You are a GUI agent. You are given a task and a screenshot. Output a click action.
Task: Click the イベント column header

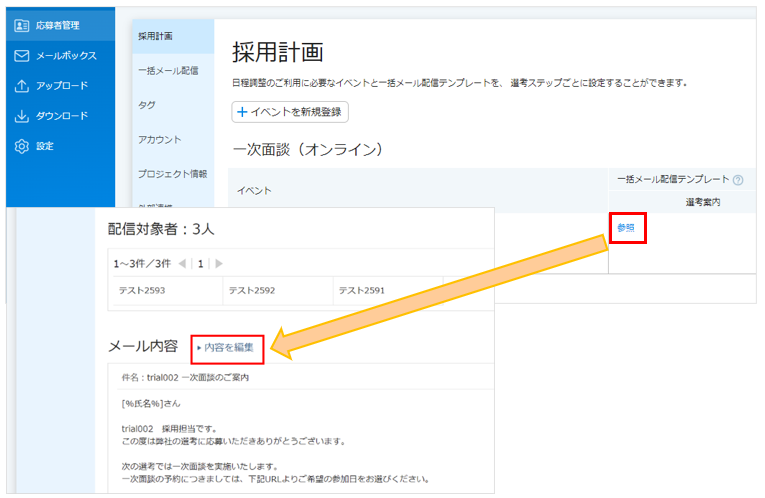coord(254,191)
